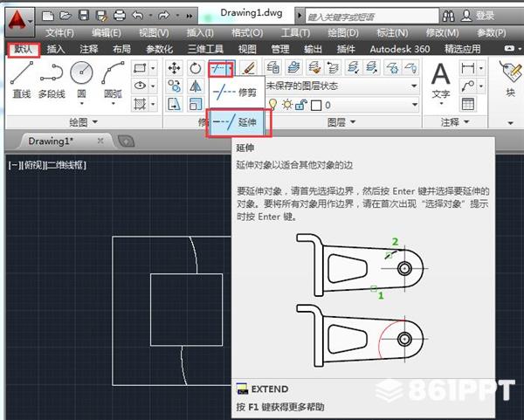Toggle layer 0 on/off lightbulb

pyautogui.click(x=272, y=105)
